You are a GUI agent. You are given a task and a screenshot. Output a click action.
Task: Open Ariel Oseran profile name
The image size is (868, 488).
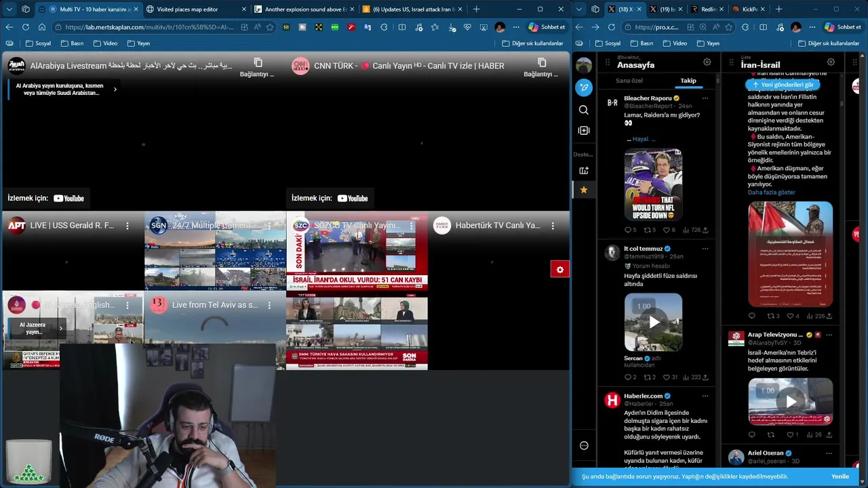pos(766,453)
